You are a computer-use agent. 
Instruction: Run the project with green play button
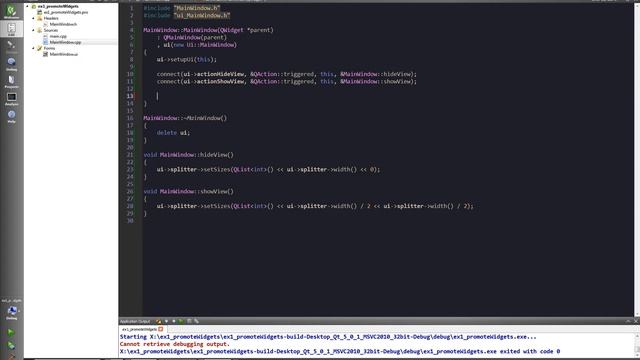click(11, 333)
